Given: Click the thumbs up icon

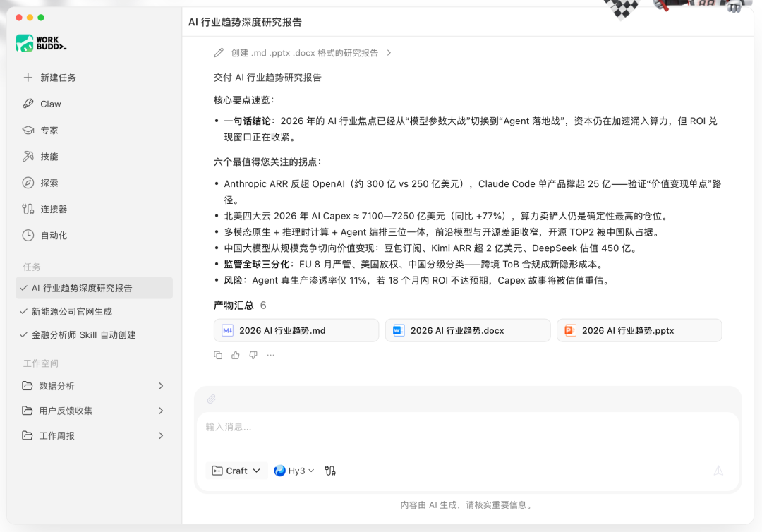Looking at the screenshot, I should [x=236, y=355].
